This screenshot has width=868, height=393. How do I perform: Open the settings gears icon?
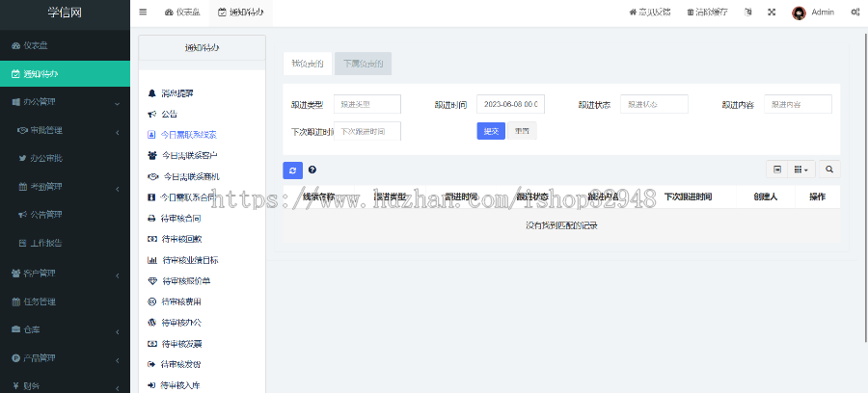tap(854, 13)
